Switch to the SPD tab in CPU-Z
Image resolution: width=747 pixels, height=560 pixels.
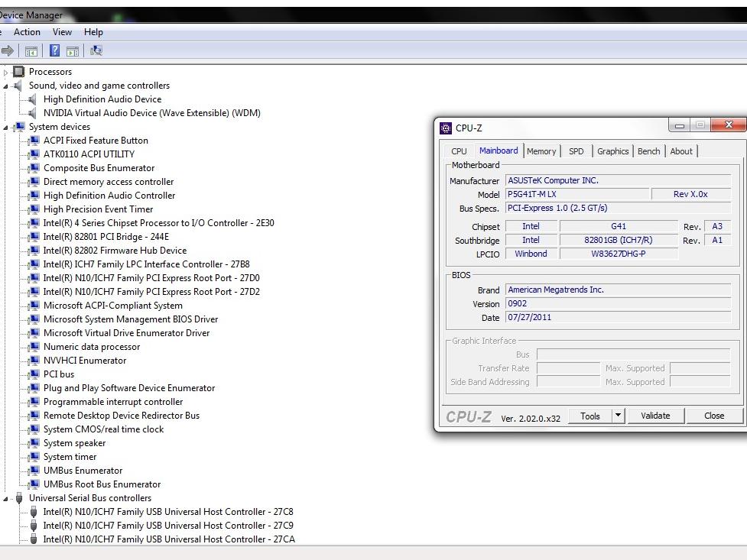click(576, 151)
